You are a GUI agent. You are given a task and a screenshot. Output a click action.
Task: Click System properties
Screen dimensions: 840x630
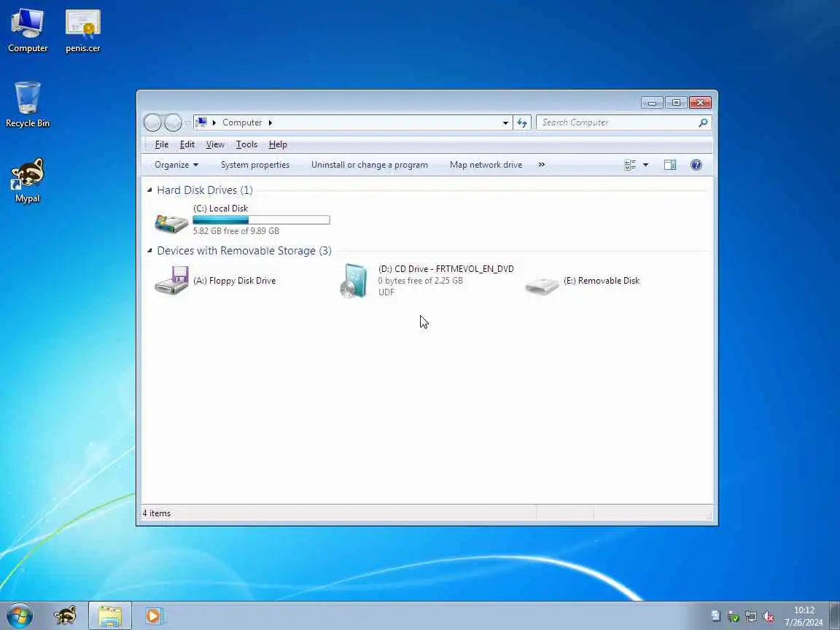click(x=255, y=165)
